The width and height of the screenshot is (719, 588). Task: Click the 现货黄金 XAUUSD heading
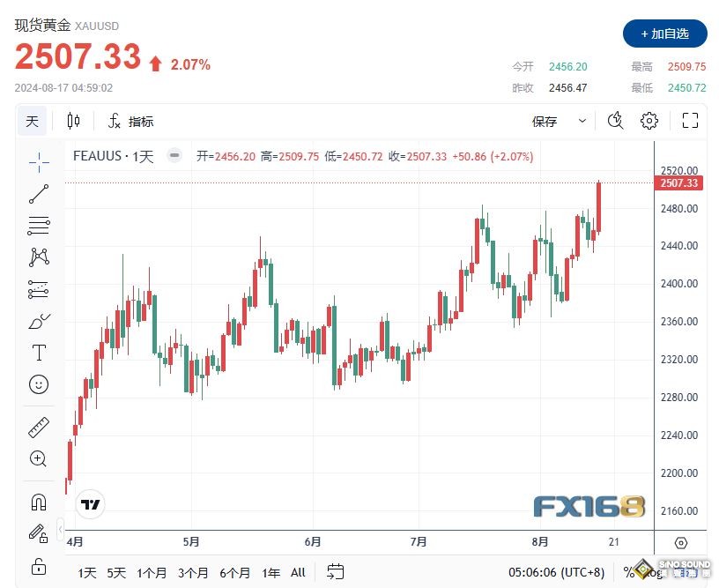click(66, 26)
